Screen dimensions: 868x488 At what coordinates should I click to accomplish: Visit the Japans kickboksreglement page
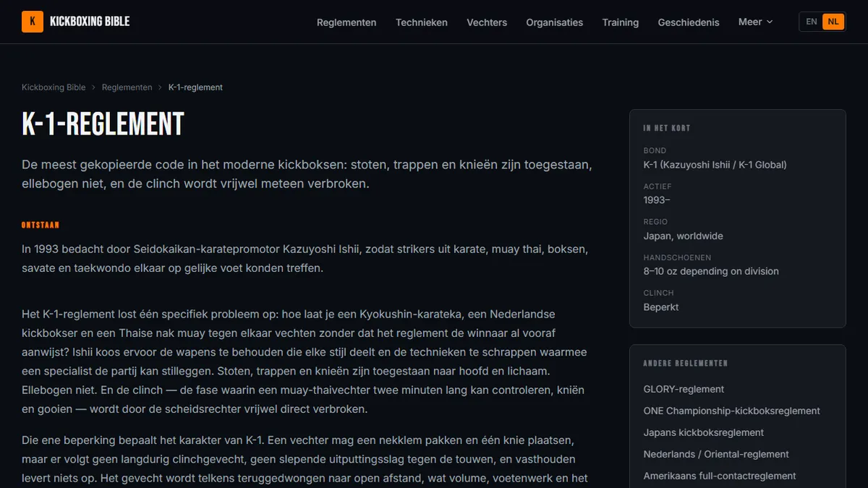coord(704,432)
